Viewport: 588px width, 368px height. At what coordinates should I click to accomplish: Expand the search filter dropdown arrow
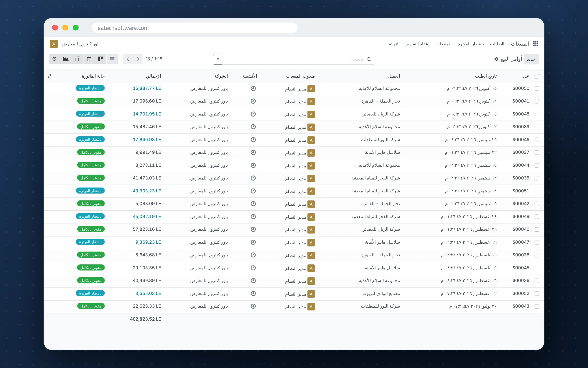[x=218, y=59]
